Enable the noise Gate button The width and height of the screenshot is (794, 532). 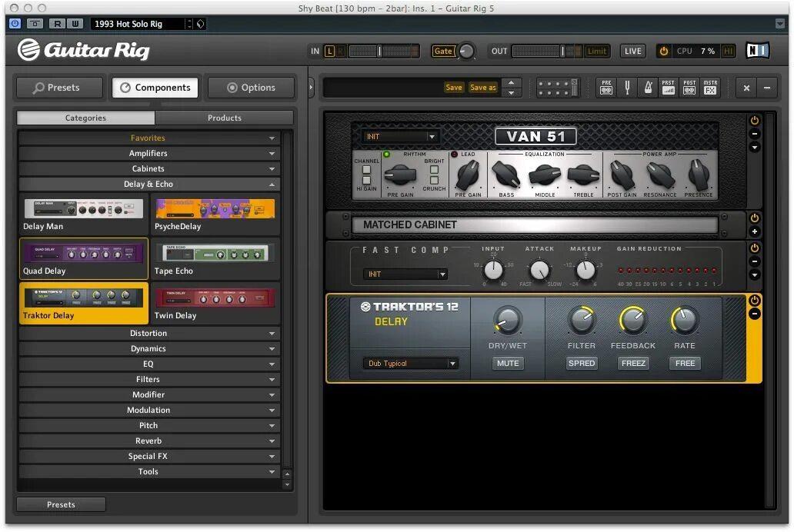(443, 52)
